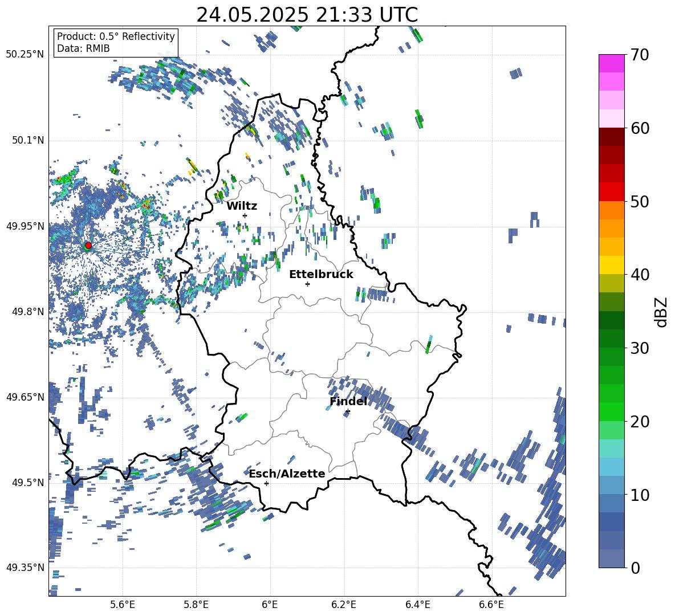Screen dimensions: 675x616
Task: Click the cross marker below Esch/Alzette
Action: click(x=266, y=483)
